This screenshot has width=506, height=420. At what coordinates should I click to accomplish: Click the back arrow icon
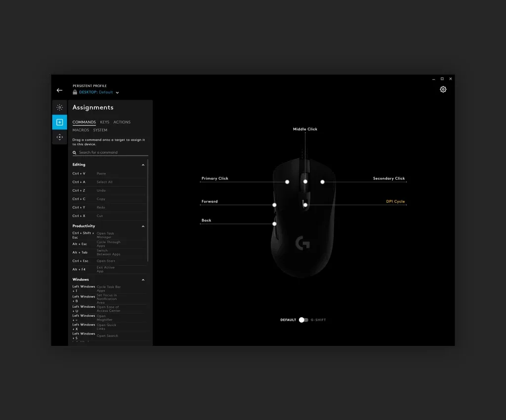(x=59, y=90)
